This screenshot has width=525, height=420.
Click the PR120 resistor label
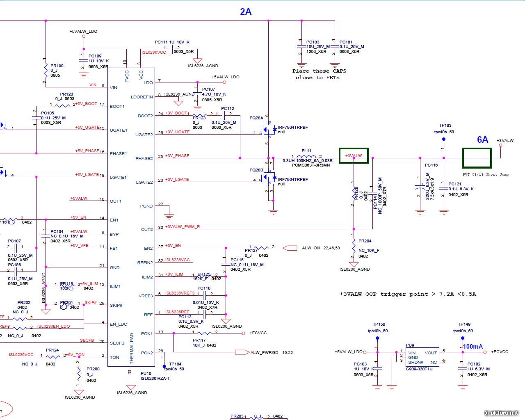tap(66, 94)
